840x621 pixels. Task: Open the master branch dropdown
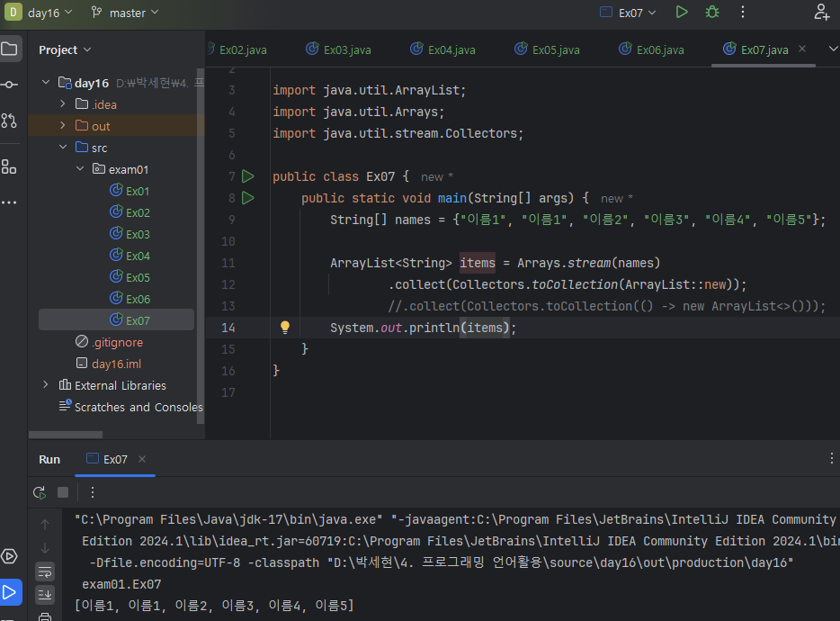click(125, 13)
